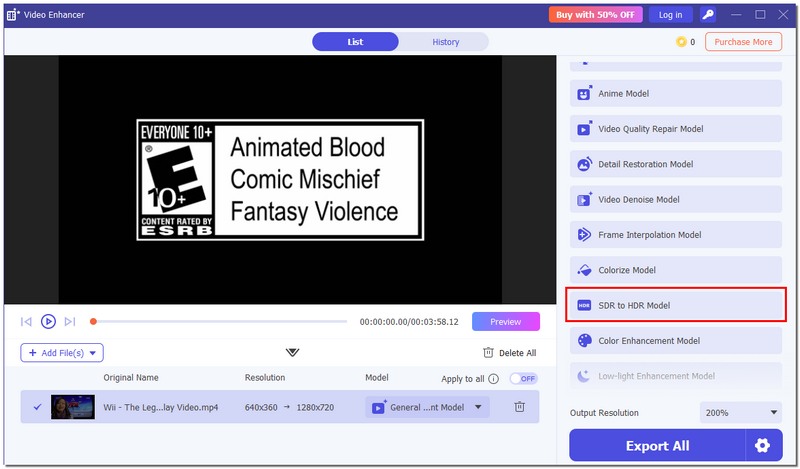Toggle the Apply to all switch
Image resolution: width=800 pixels, height=469 pixels.
coord(523,379)
